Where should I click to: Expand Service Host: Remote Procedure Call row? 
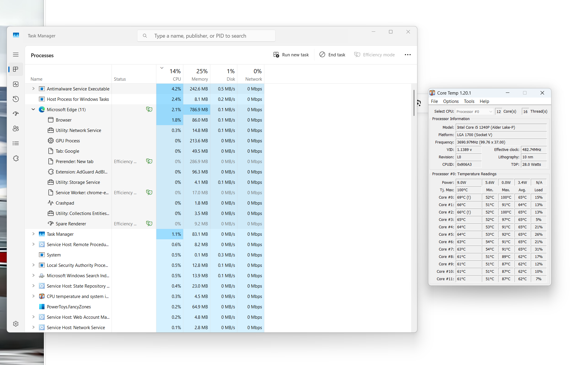point(33,244)
